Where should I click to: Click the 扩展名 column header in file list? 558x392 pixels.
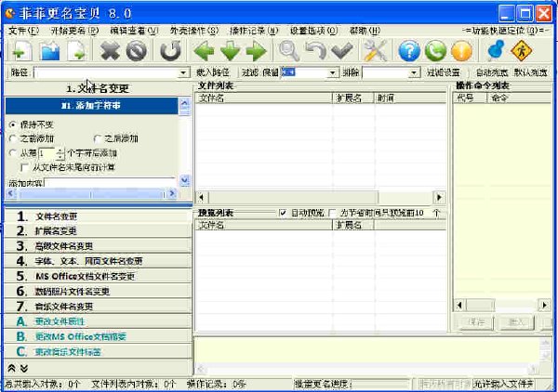pyautogui.click(x=353, y=98)
